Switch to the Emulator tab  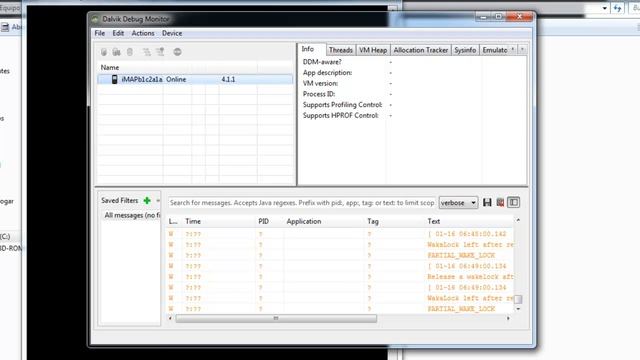click(495, 50)
